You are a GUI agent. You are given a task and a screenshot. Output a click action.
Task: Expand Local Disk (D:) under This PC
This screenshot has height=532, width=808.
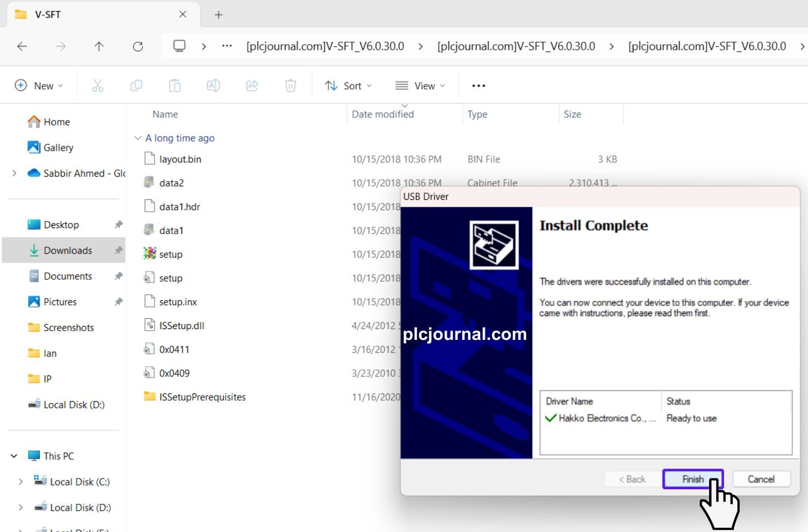(21, 508)
